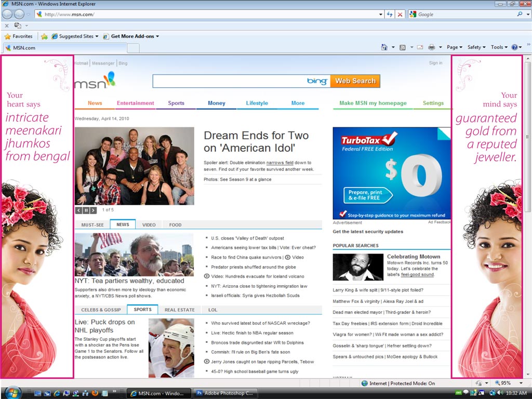The image size is (532, 399).
Task: Expand hidden Quick Launch chevron
Action: coord(114,391)
